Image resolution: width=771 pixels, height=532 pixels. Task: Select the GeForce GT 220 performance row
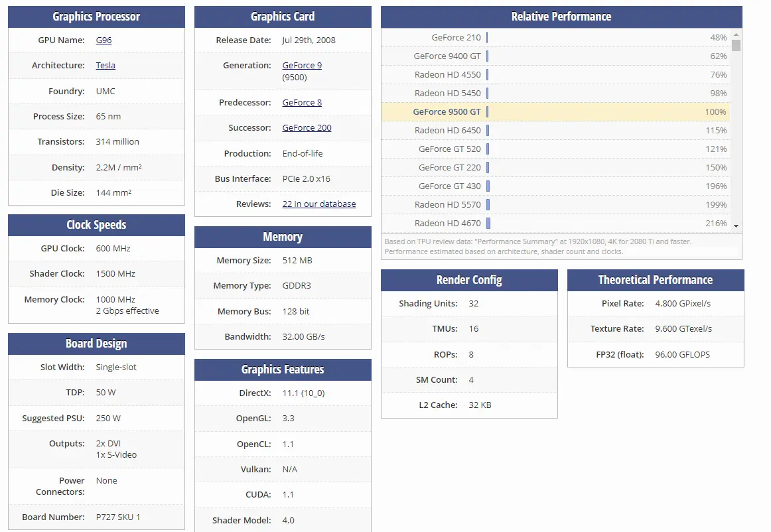point(555,168)
